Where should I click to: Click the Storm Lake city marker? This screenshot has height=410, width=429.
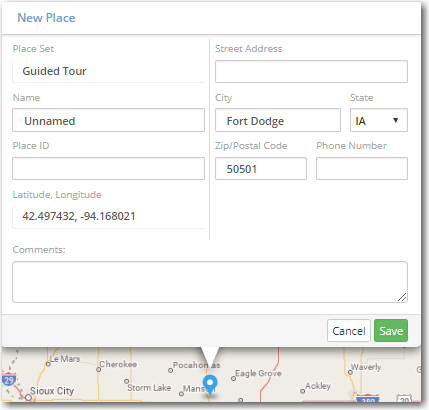[x=126, y=381]
